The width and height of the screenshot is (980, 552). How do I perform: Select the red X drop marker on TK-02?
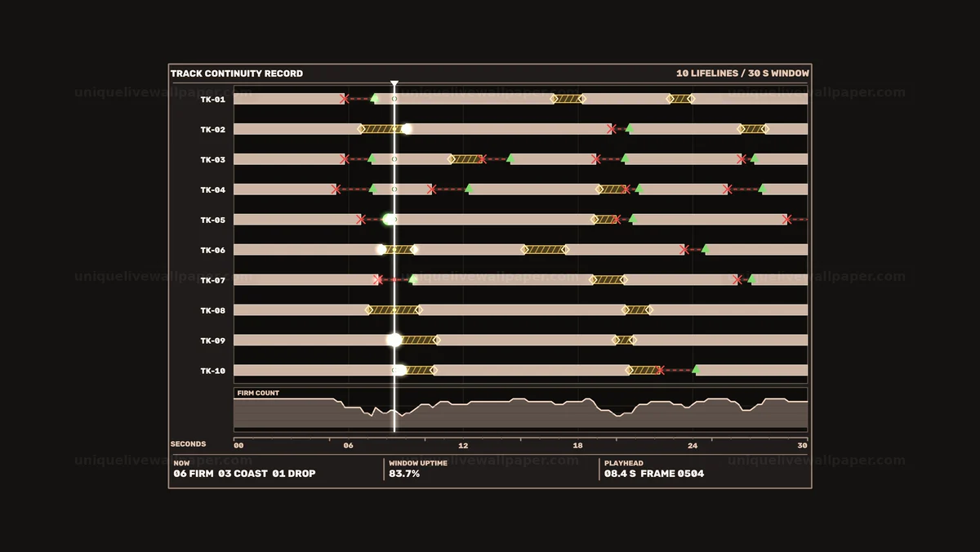click(x=611, y=129)
